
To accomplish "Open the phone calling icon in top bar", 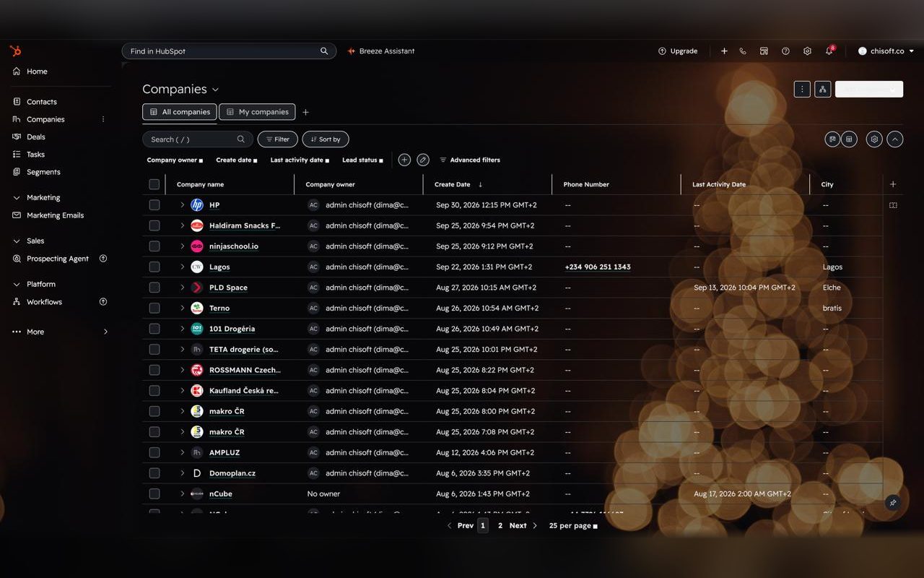I will (743, 51).
